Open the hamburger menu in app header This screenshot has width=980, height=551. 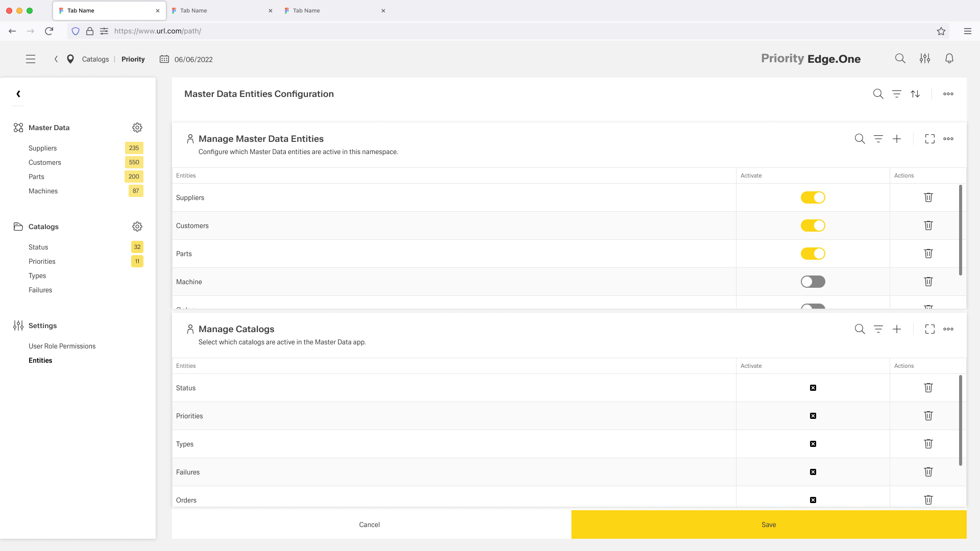point(31,59)
